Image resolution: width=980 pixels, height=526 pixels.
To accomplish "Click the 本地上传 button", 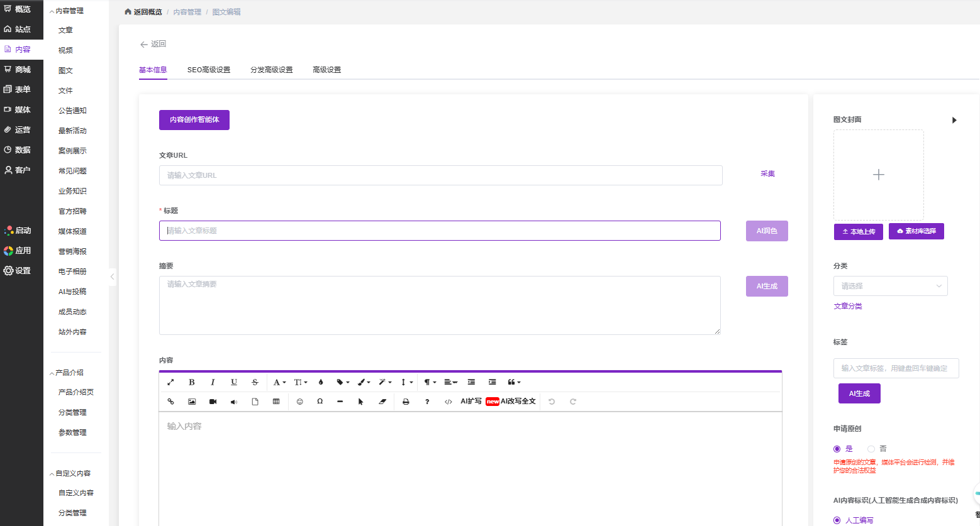I will (859, 232).
